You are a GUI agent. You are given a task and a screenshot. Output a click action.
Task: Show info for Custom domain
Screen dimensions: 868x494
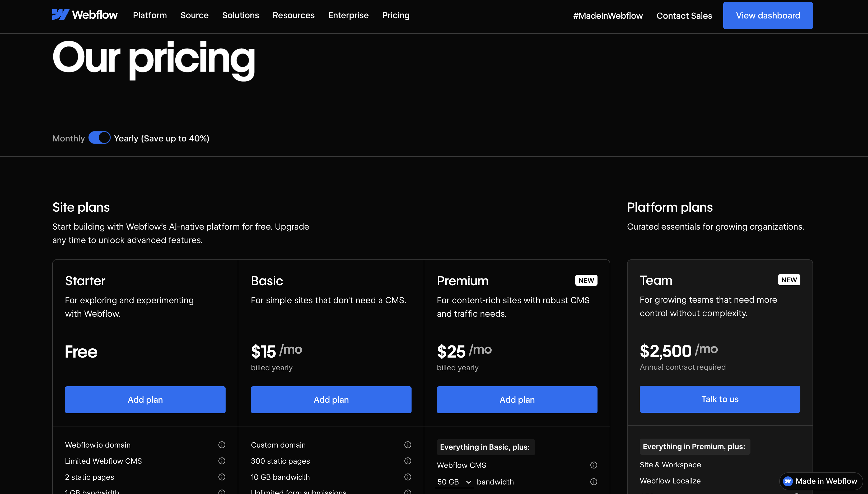click(408, 445)
